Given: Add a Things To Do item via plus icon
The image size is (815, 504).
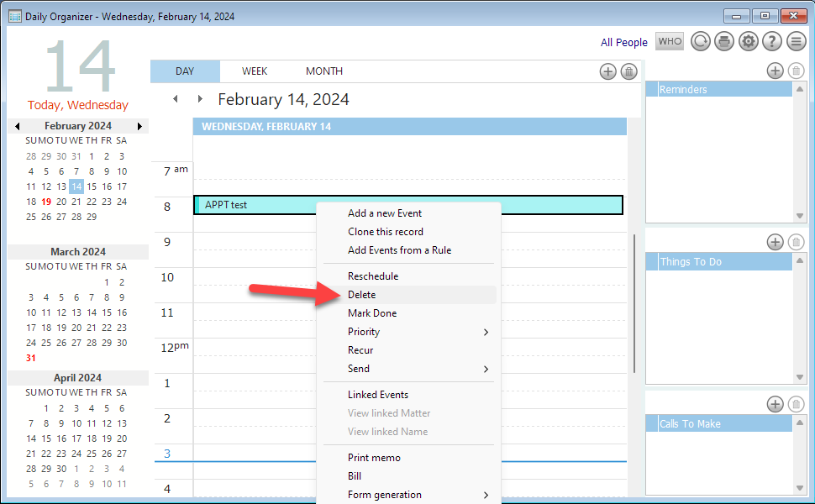Looking at the screenshot, I should click(x=775, y=242).
